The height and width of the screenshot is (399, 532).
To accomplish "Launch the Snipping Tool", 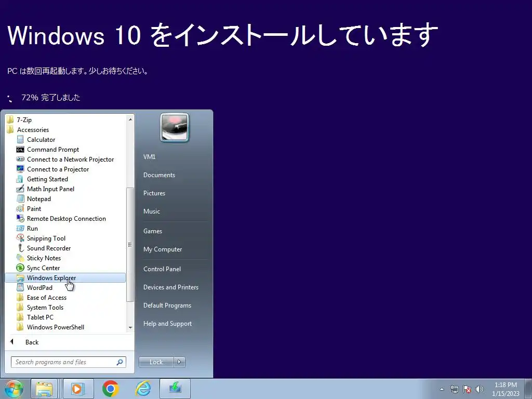I will (46, 238).
